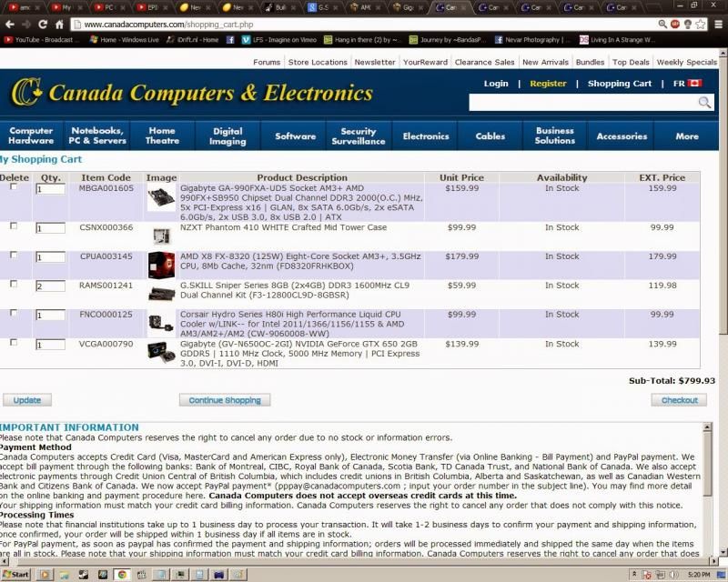Open the Store Locations link
The height and width of the screenshot is (582, 728).
pos(318,62)
